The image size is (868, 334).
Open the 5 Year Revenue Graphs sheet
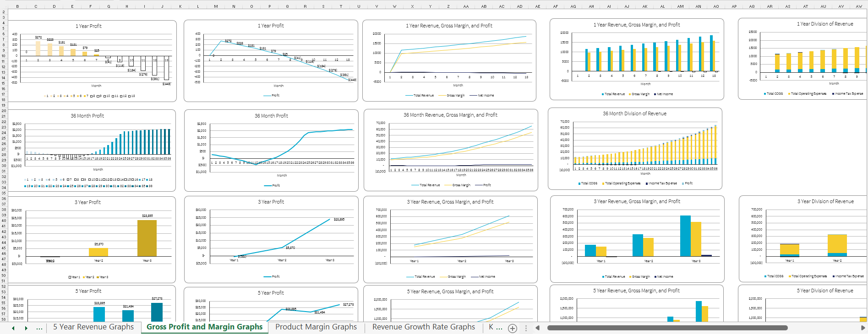click(93, 327)
